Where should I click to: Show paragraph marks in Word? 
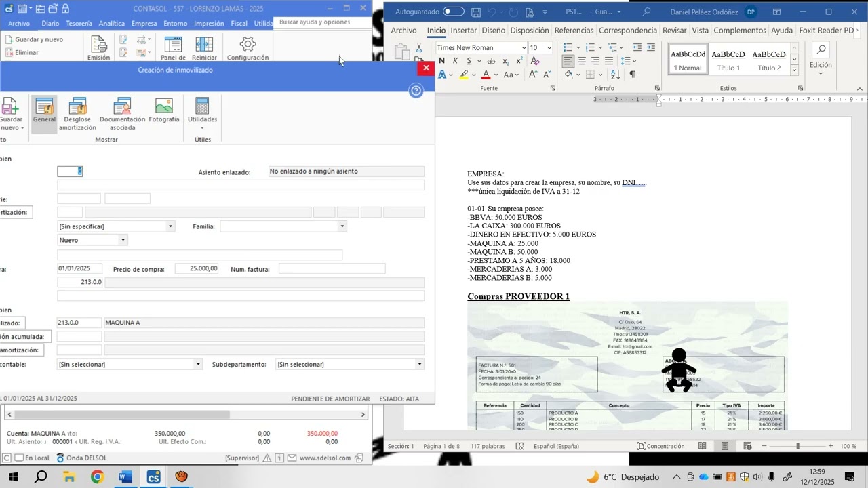[632, 75]
